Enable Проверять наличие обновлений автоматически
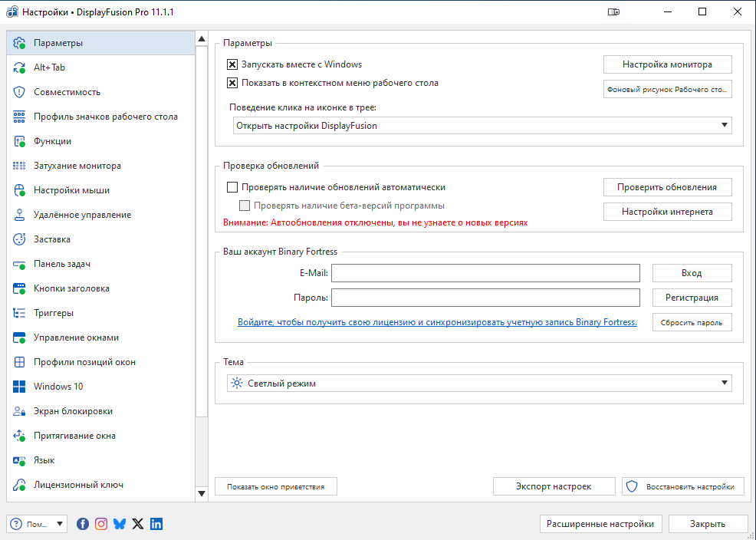 233,187
